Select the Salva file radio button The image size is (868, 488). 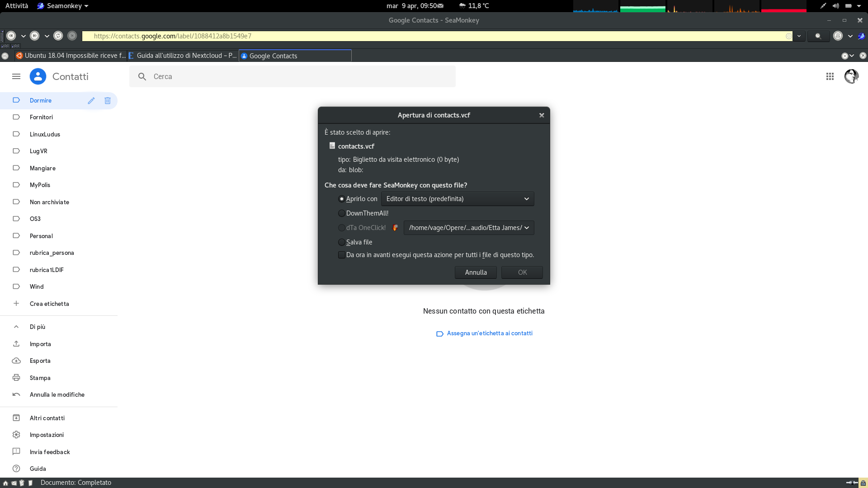pos(342,242)
